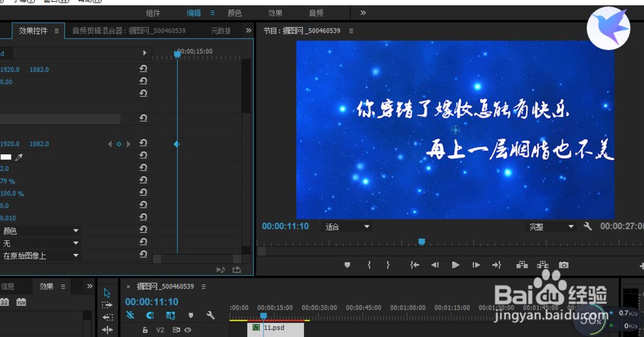Toggle V2 track eye visibility
The height and width of the screenshot is (337, 644).
pyautogui.click(x=187, y=330)
